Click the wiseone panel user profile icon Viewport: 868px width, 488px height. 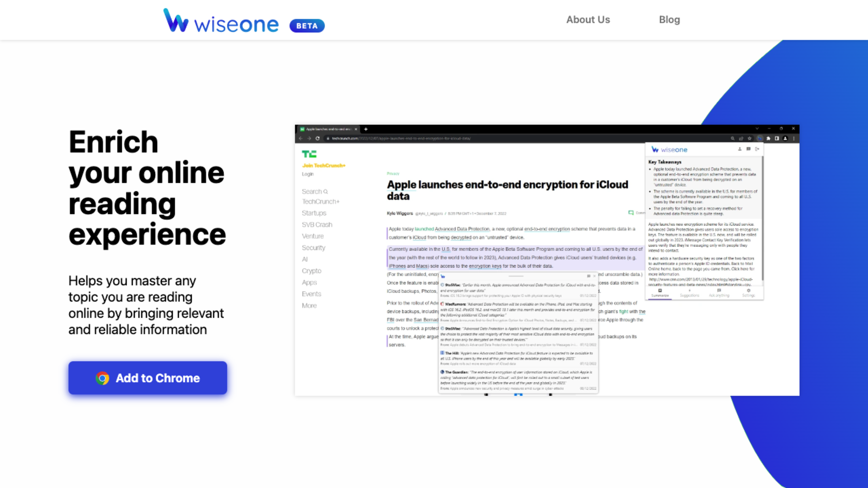coord(740,149)
